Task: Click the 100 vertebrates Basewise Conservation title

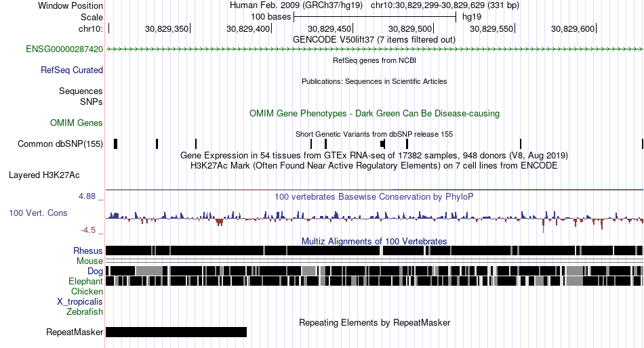Action: 374,196
